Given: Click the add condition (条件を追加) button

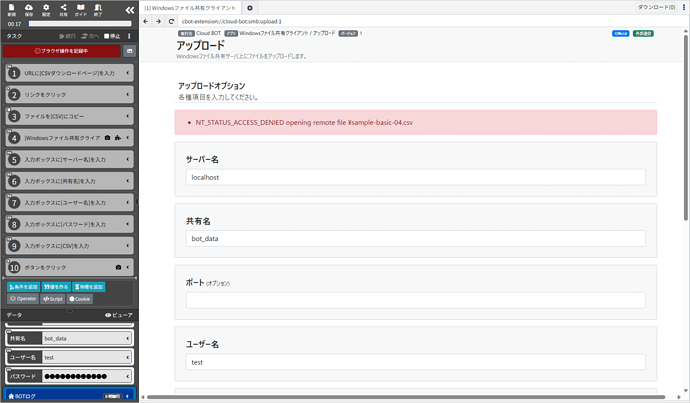Looking at the screenshot, I should [x=23, y=287].
